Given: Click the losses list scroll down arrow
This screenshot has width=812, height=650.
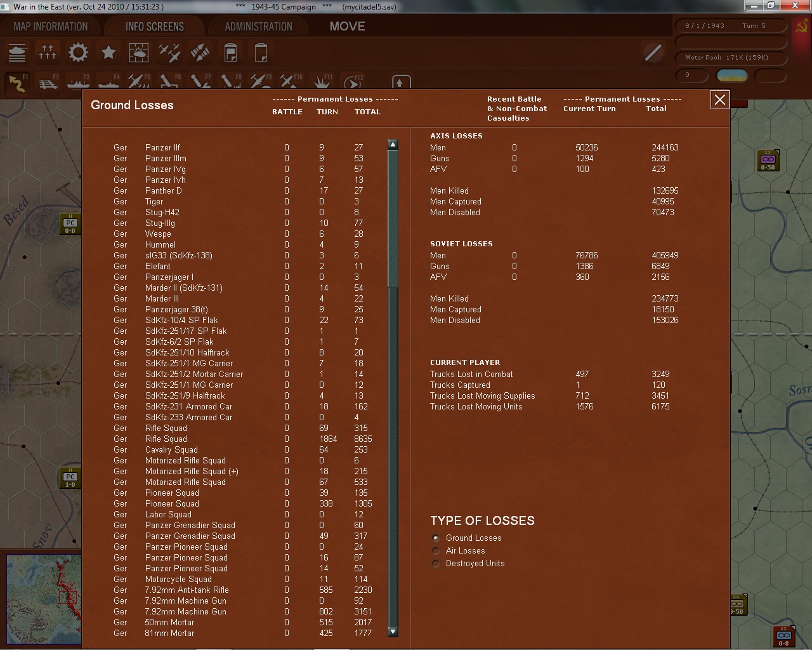Looking at the screenshot, I should [x=393, y=632].
